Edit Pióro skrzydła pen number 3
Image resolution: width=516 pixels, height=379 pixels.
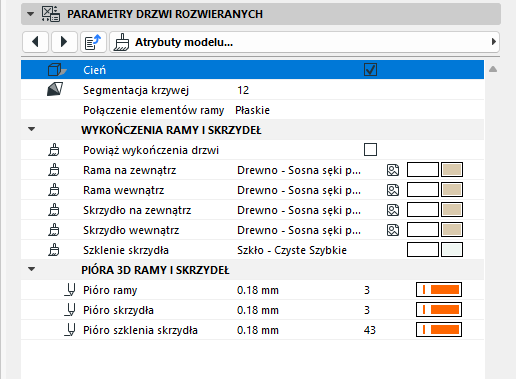(367, 310)
